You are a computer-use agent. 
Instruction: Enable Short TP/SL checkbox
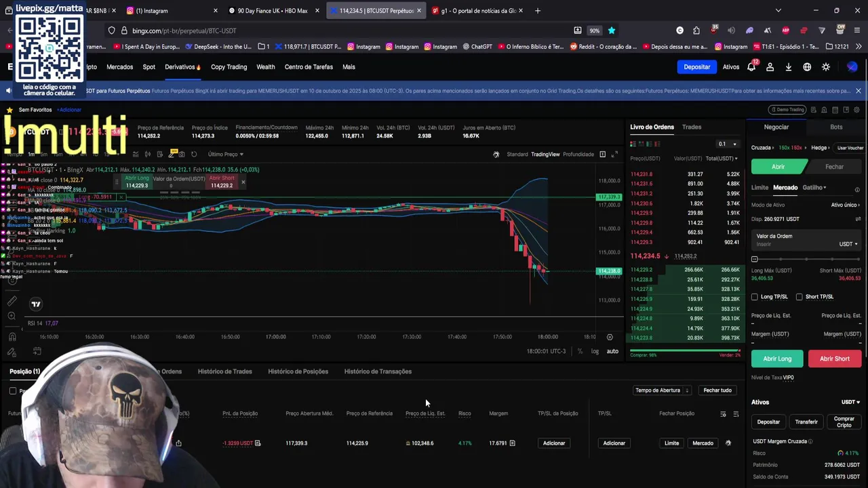tap(799, 297)
